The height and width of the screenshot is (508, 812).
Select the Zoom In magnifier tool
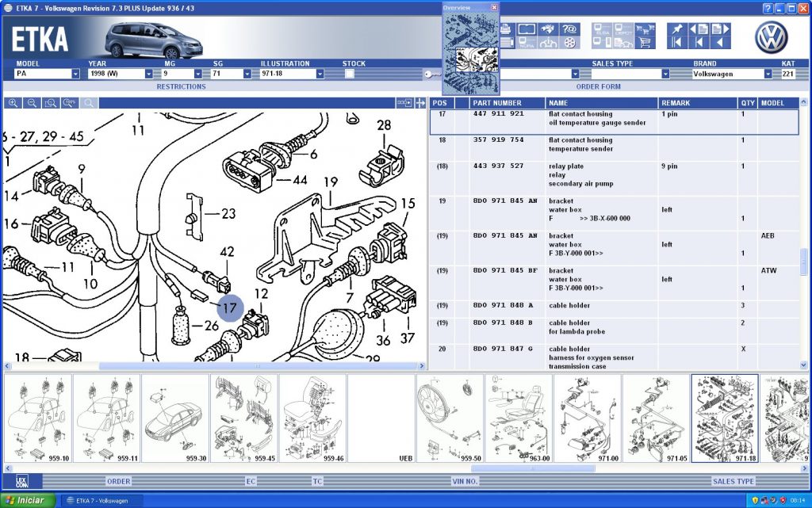(x=14, y=103)
